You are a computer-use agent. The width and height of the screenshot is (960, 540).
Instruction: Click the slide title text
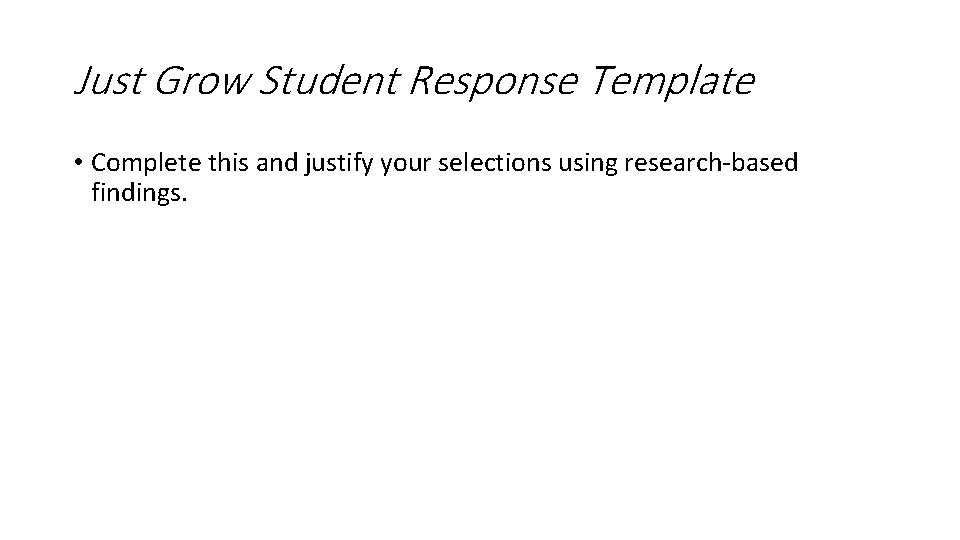(x=414, y=81)
